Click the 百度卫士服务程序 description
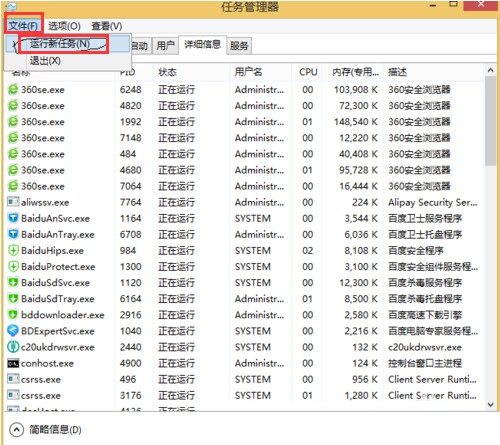 coord(425,218)
